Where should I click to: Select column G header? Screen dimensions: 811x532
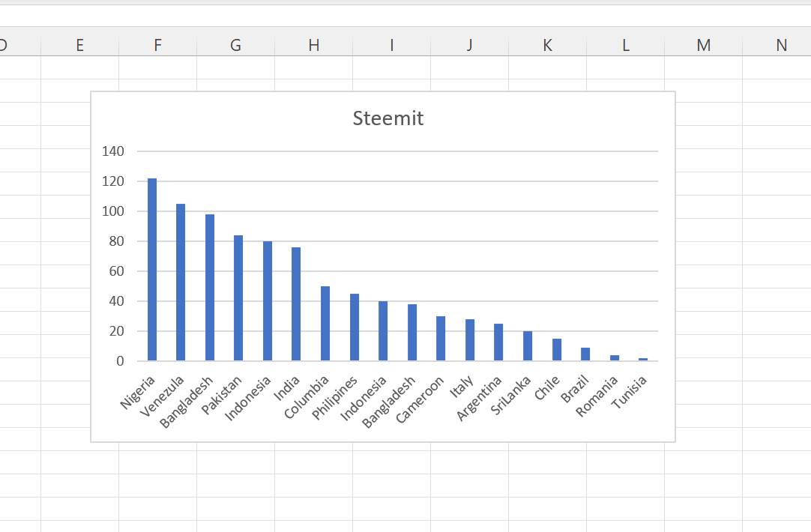click(236, 46)
